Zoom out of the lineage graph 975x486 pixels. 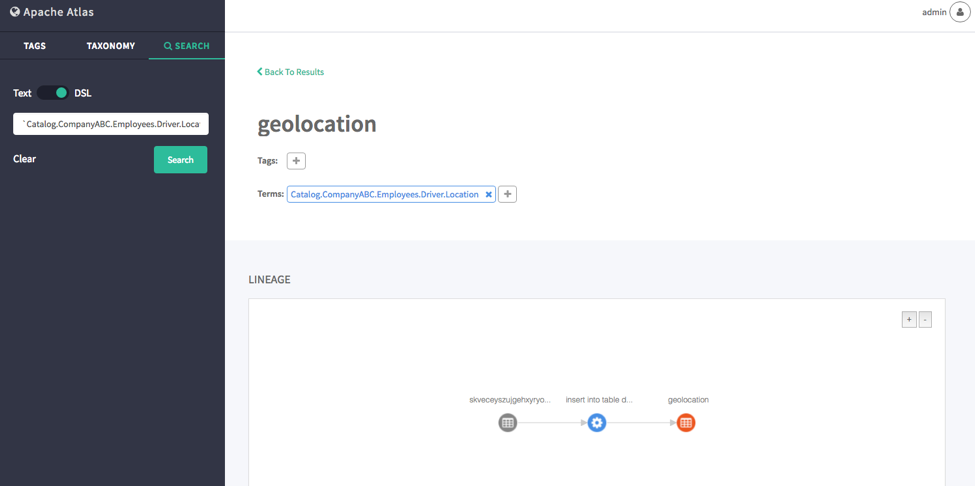click(925, 320)
